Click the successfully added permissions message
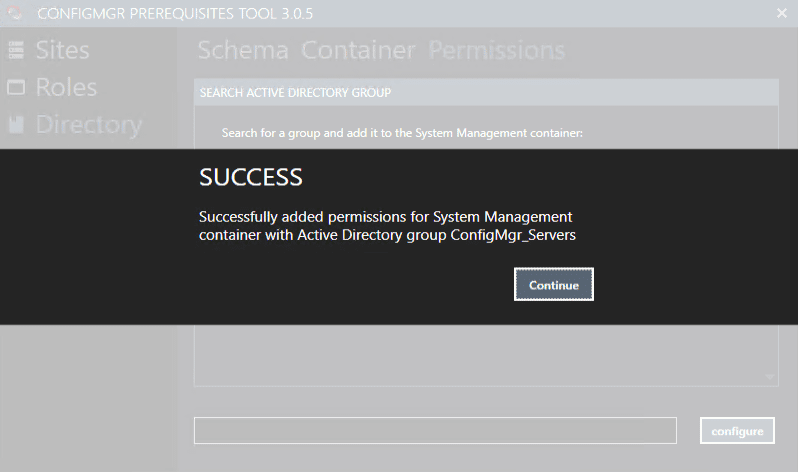 [x=387, y=225]
